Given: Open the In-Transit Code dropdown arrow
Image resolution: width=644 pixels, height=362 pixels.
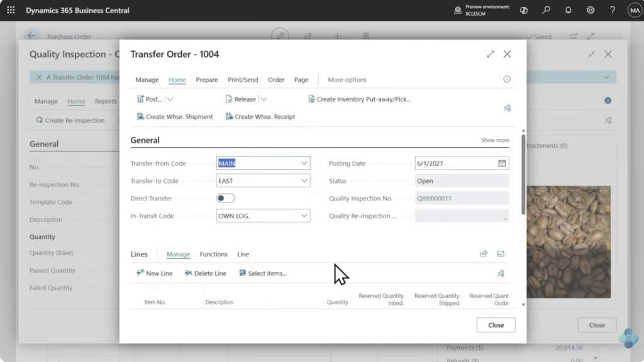Looking at the screenshot, I should coord(304,216).
